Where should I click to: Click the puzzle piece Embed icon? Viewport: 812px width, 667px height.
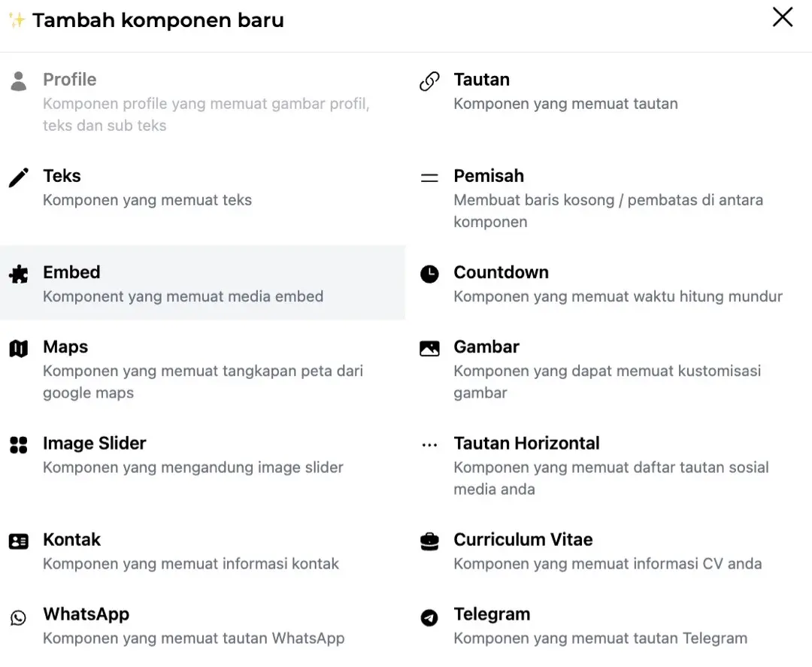(19, 274)
